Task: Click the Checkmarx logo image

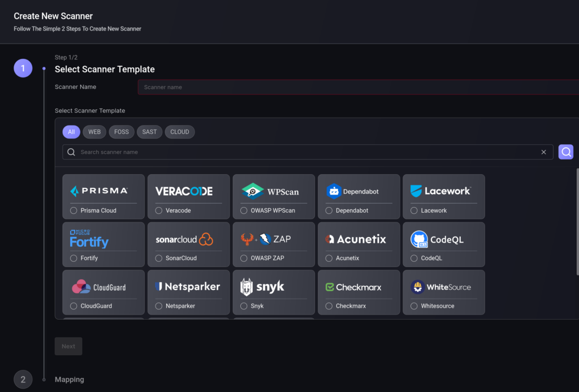Action: tap(353, 287)
